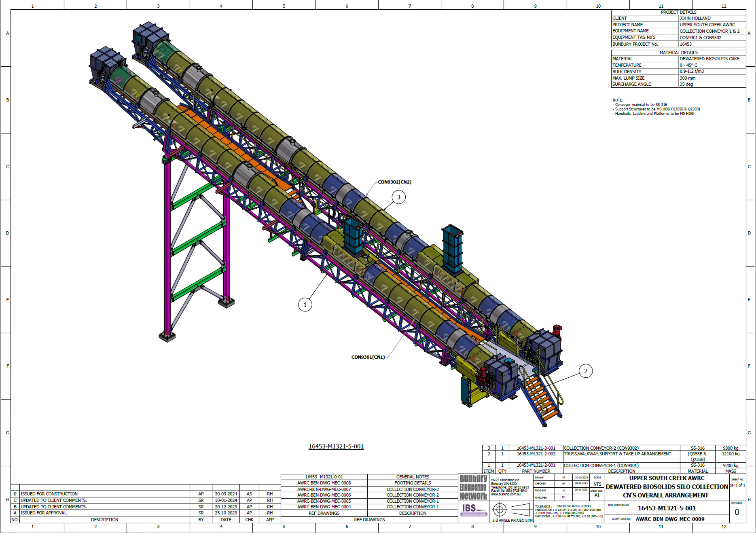Open the underlined 16453-M1321-5-001 drawing title
The height and width of the screenshot is (533, 756).
tap(336, 446)
